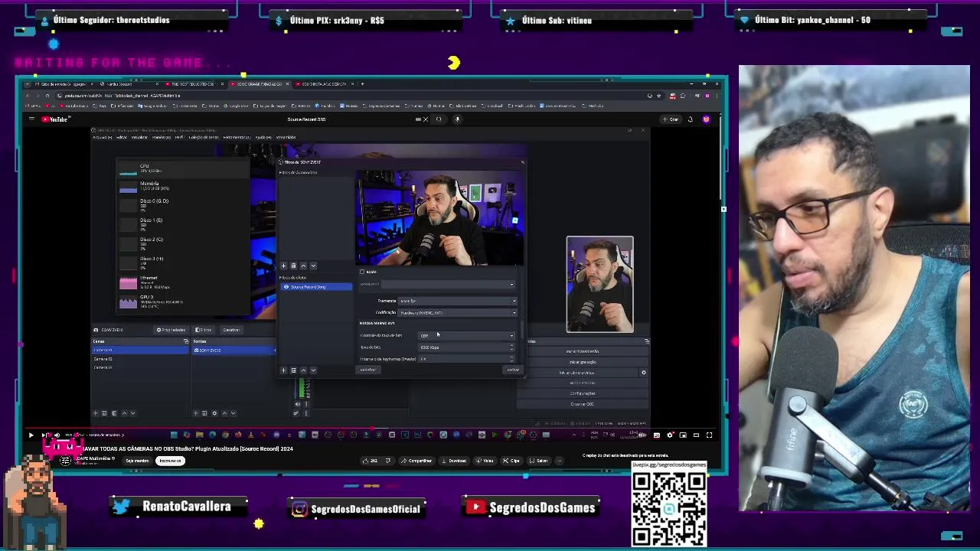Click the Fechar button in filter dialog
Image resolution: width=980 pixels, height=551 pixels.
click(x=513, y=370)
